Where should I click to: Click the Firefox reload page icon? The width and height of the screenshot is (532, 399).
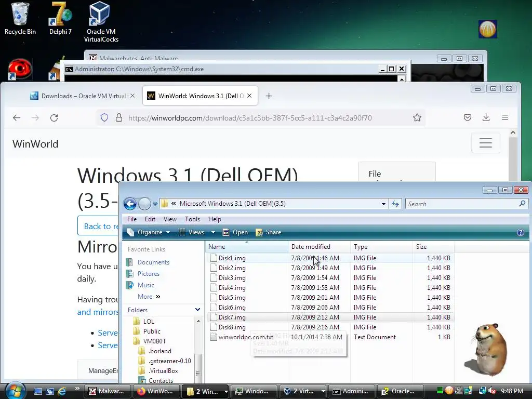pyautogui.click(x=54, y=118)
